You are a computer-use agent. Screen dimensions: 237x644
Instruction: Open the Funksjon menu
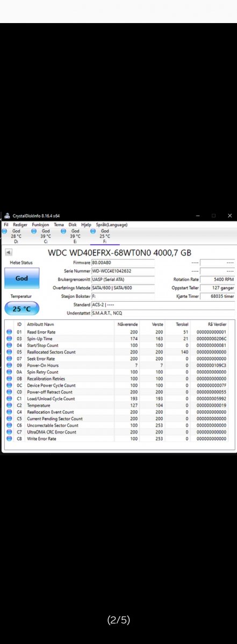pyautogui.click(x=40, y=225)
